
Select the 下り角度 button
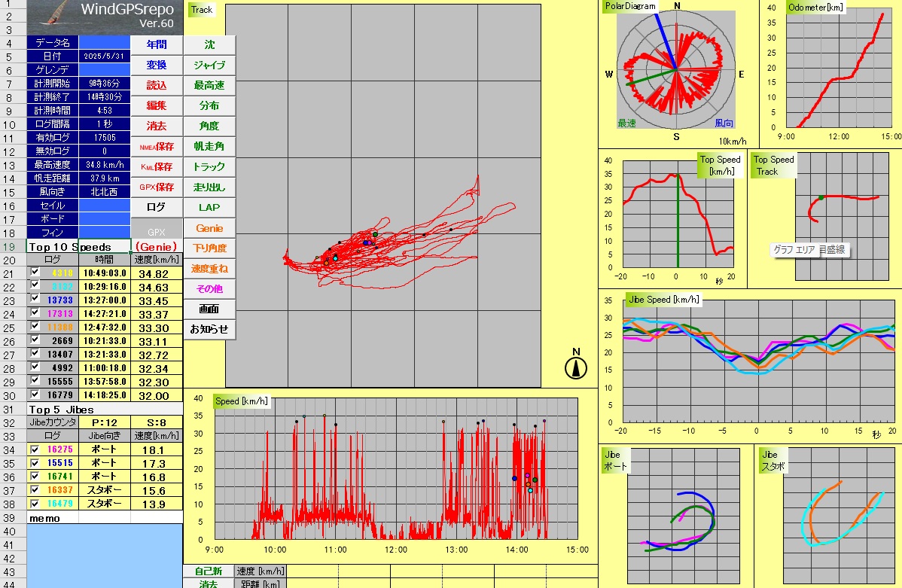(209, 248)
